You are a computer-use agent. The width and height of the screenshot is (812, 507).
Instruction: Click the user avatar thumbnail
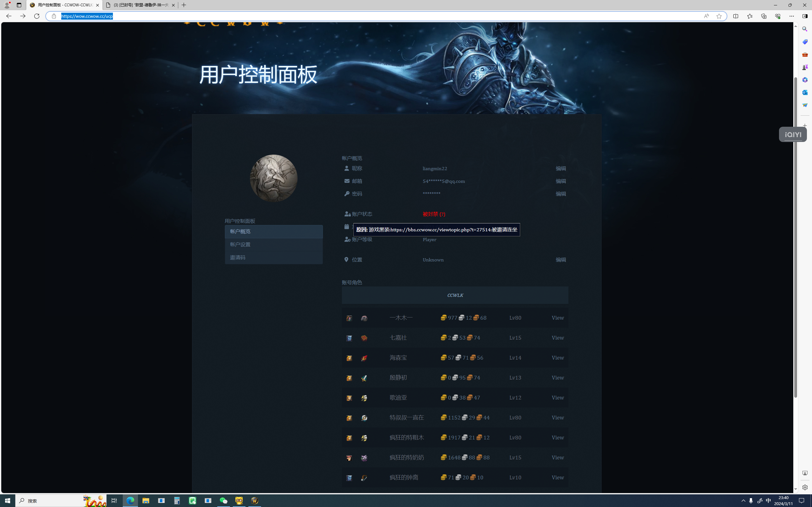click(273, 178)
